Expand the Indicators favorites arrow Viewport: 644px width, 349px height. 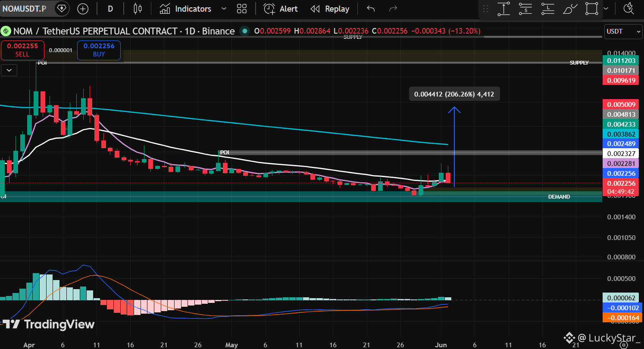(224, 9)
